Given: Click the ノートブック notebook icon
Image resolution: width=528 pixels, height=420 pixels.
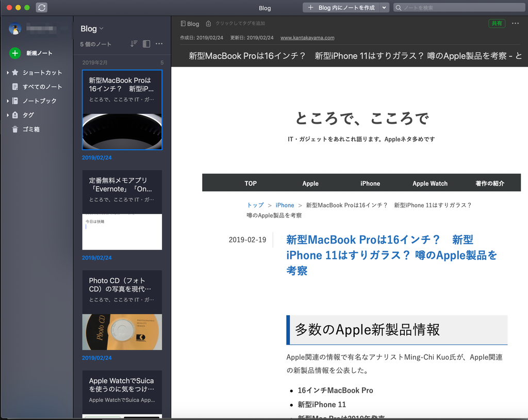Looking at the screenshot, I should tap(15, 101).
